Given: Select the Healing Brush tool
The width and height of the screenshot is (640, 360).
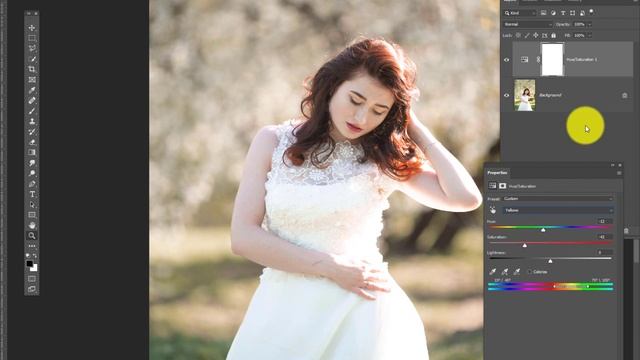Looking at the screenshot, I should 32,100.
